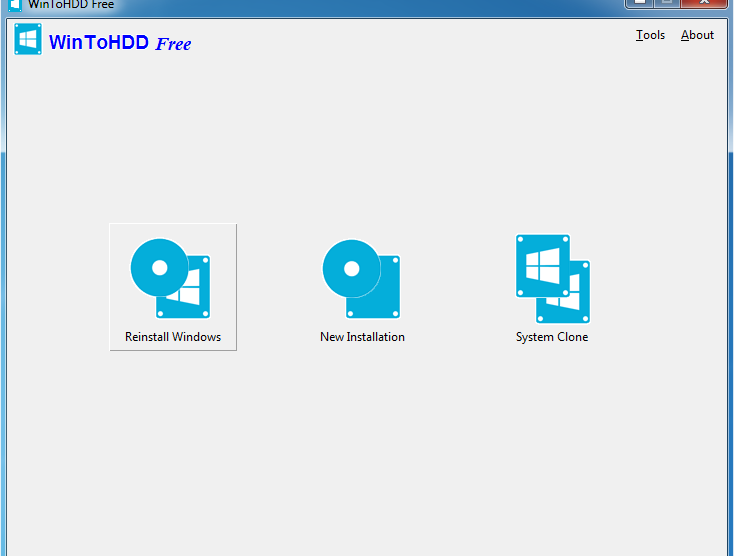Minimize the WinToHDD window
The height and width of the screenshot is (556, 734).
pos(640,3)
